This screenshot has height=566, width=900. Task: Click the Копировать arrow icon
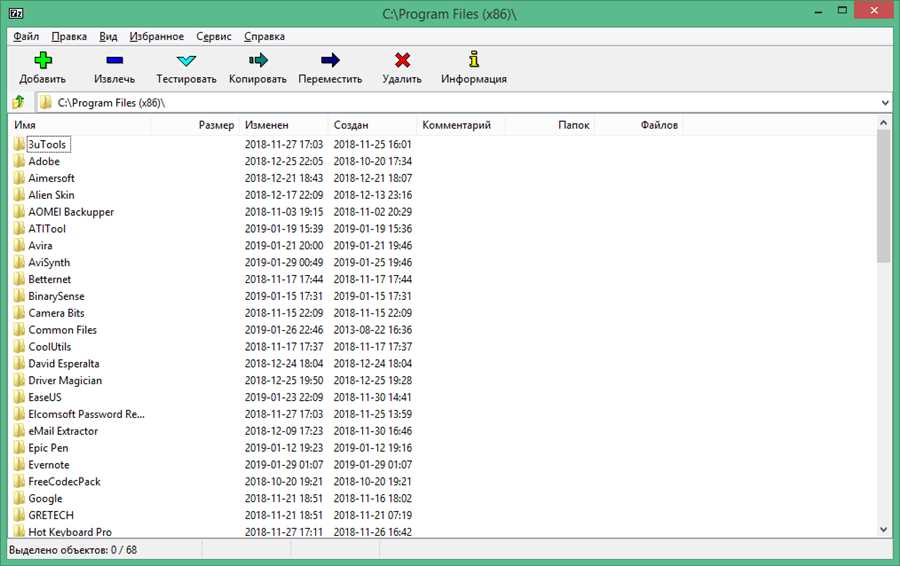coord(257,61)
